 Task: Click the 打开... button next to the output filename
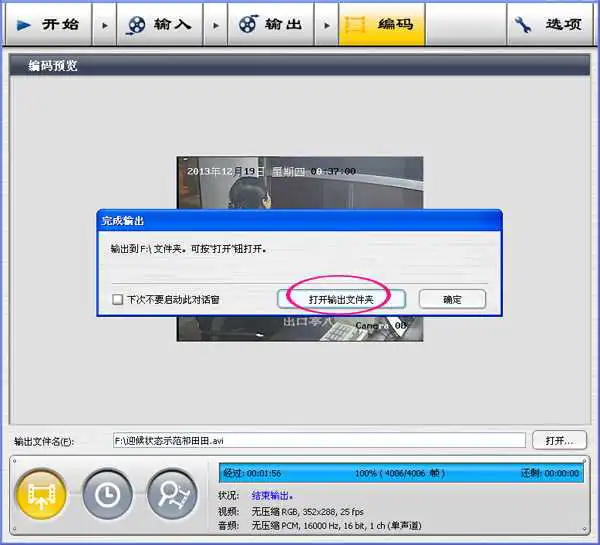[559, 441]
